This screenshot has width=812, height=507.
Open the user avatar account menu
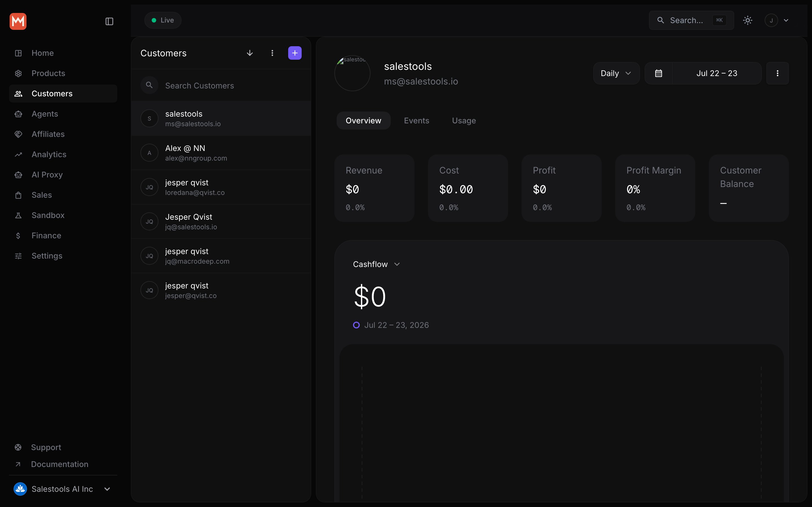coord(776,21)
